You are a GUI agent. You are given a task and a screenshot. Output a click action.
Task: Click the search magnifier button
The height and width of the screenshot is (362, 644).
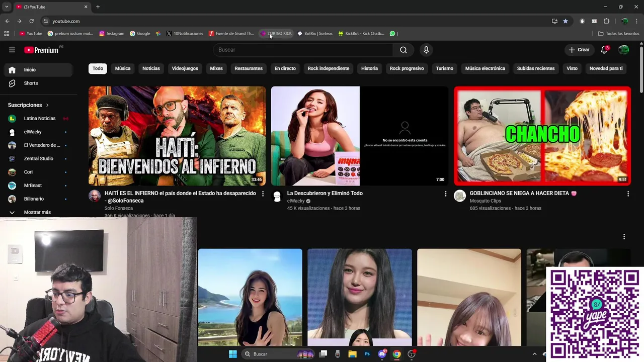tap(404, 50)
